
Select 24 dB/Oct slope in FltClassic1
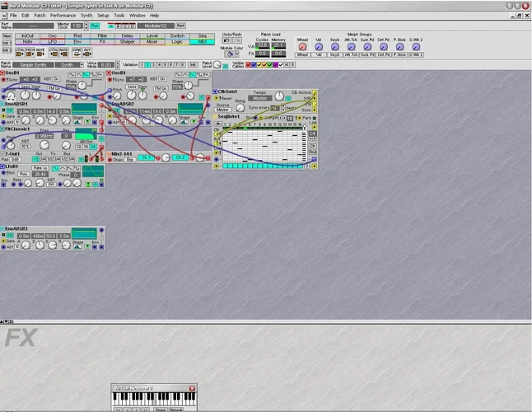tap(92, 147)
